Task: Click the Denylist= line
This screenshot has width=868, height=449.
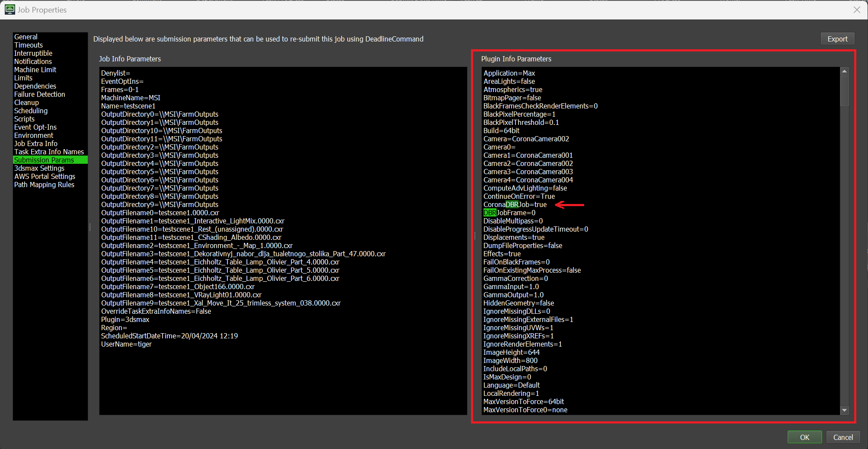Action: [x=115, y=73]
